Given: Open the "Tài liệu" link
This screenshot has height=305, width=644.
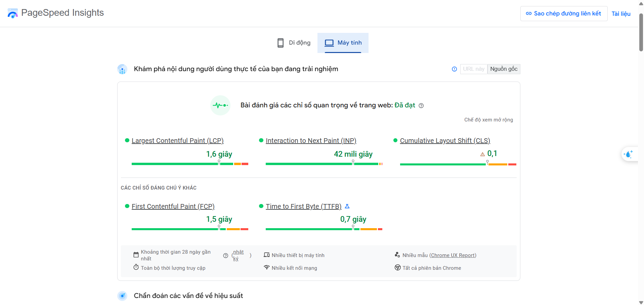Looking at the screenshot, I should [x=621, y=13].
